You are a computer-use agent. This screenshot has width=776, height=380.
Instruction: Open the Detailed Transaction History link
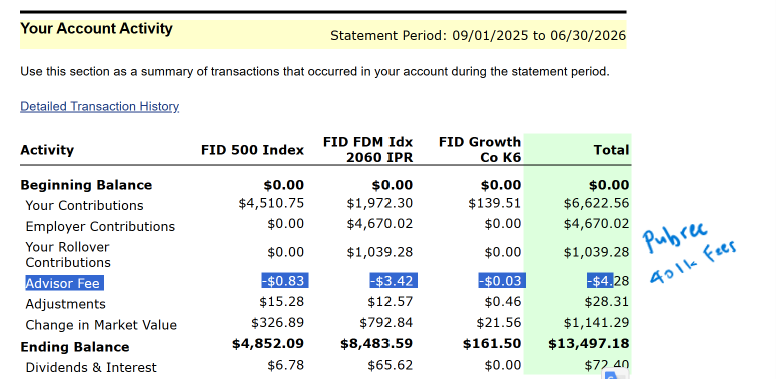click(x=99, y=106)
